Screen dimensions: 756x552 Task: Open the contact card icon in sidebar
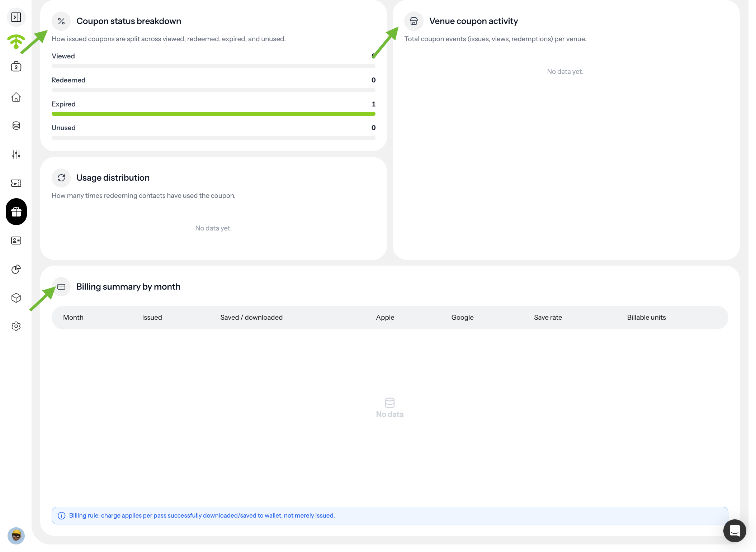point(16,241)
